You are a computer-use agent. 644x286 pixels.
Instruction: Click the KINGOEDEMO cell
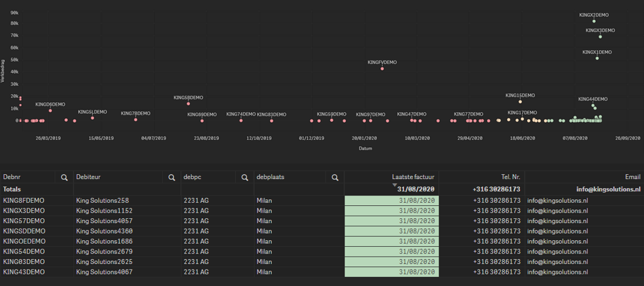tap(37, 241)
